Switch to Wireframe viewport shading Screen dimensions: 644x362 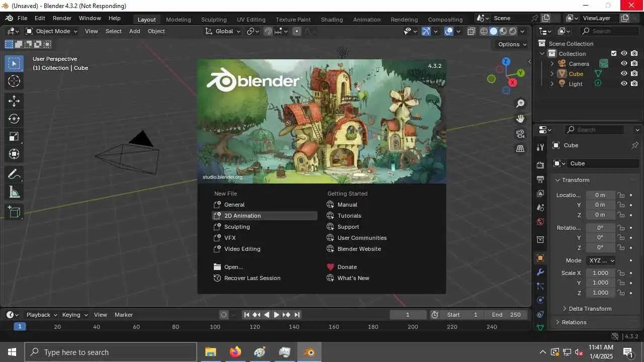click(484, 31)
